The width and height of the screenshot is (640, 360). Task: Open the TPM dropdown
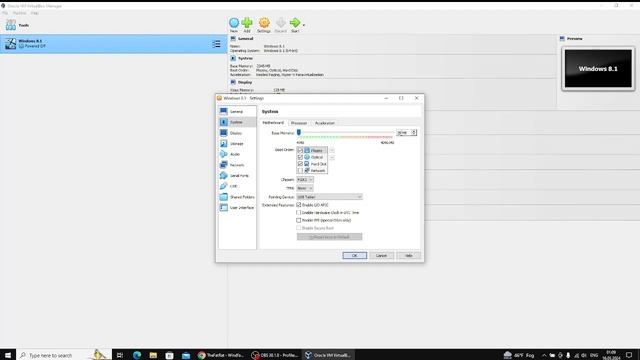[x=305, y=188]
